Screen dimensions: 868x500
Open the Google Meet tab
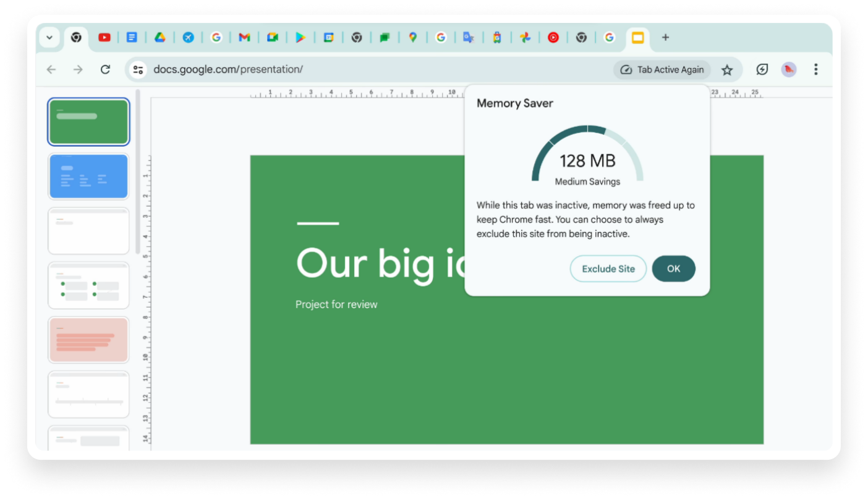(x=273, y=38)
